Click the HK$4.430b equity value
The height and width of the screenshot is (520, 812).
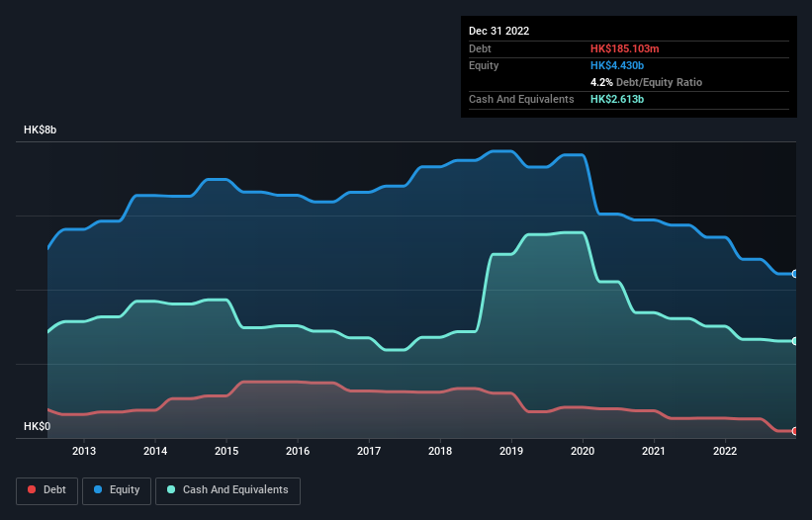pos(617,65)
